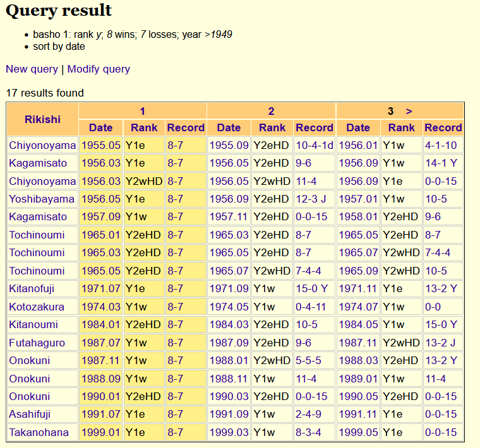This screenshot has width=480, height=448.
Task: Open the 1999.05 basho date
Action: pos(358,432)
